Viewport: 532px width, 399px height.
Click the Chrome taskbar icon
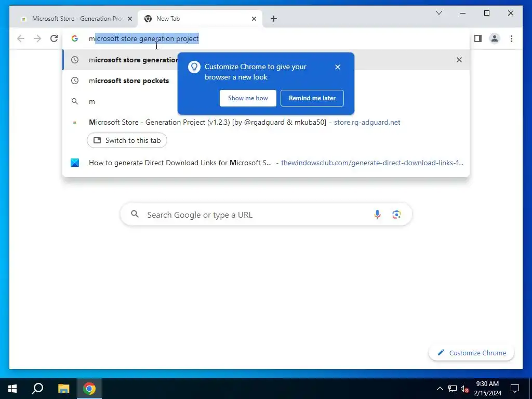(x=89, y=389)
